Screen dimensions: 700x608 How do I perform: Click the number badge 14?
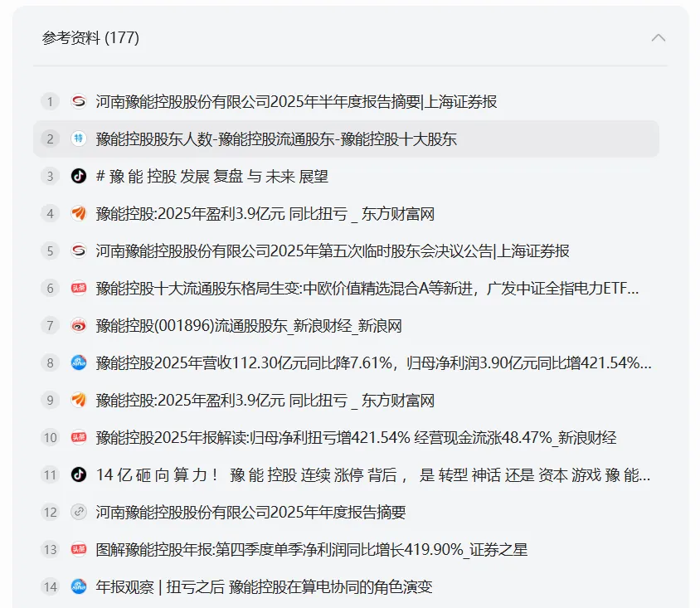(x=50, y=586)
